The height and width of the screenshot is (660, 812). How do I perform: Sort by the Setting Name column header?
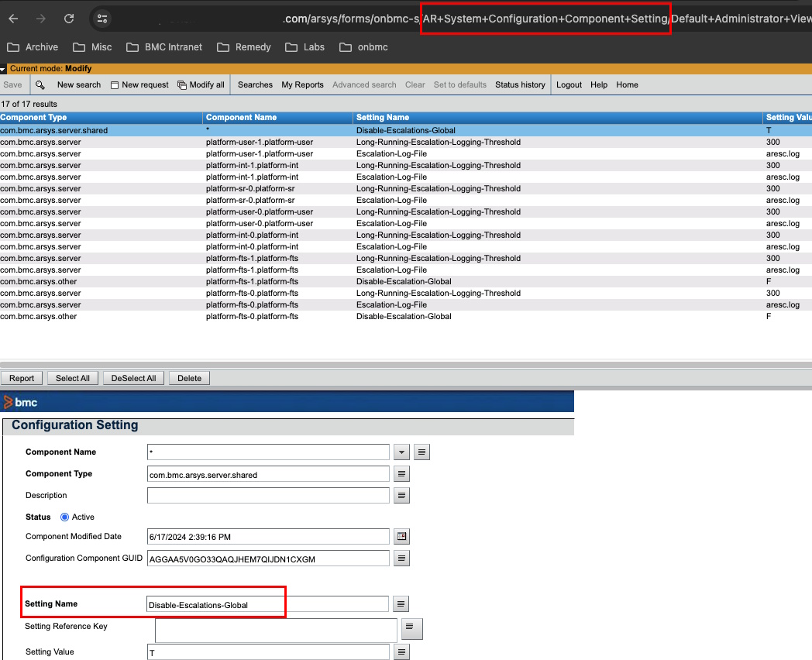[x=558, y=118]
